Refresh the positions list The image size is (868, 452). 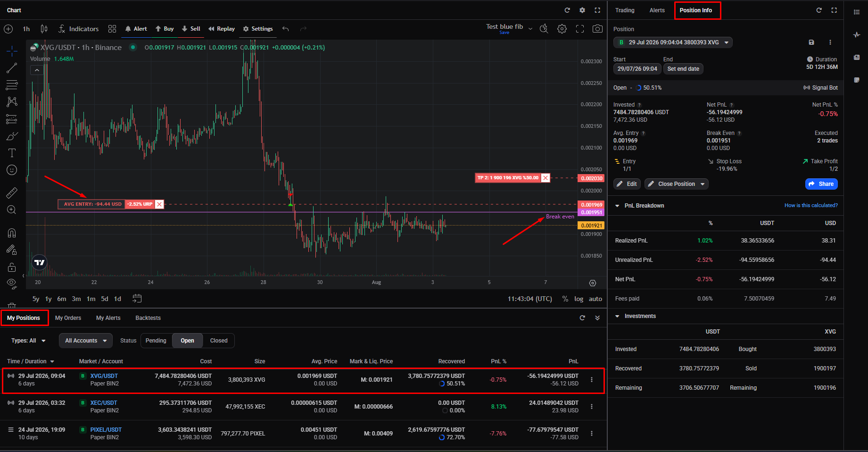point(582,318)
